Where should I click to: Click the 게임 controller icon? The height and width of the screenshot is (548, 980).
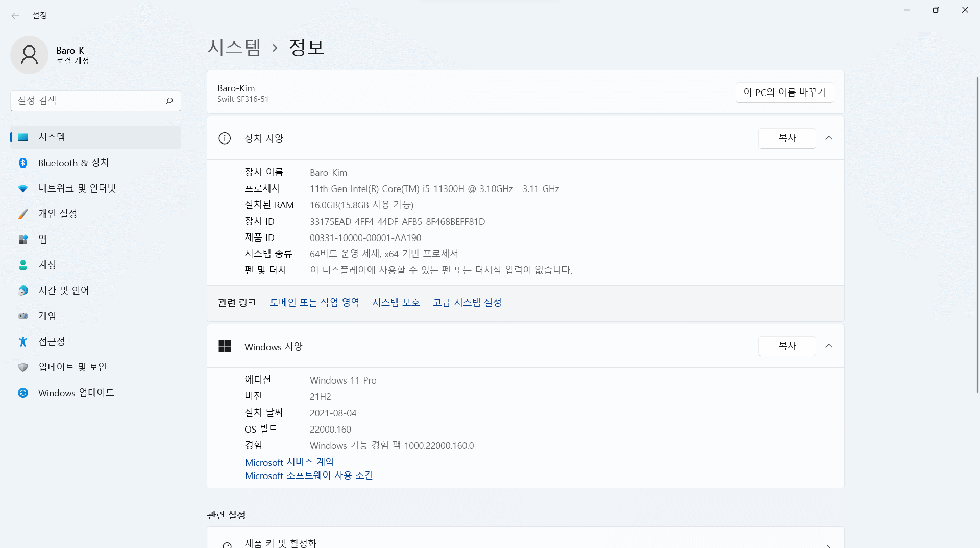pyautogui.click(x=23, y=316)
